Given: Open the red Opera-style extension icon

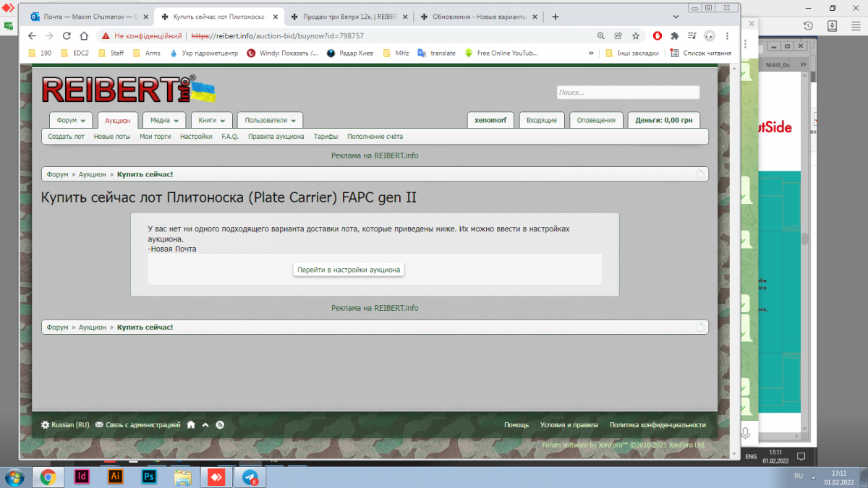Looking at the screenshot, I should tap(658, 35).
